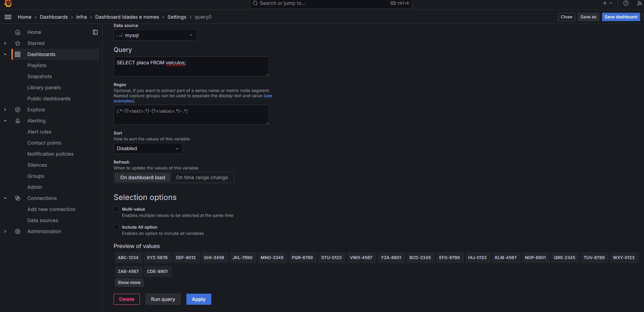644x312 pixels.
Task: Click the Home house icon in sidebar
Action: tap(18, 32)
